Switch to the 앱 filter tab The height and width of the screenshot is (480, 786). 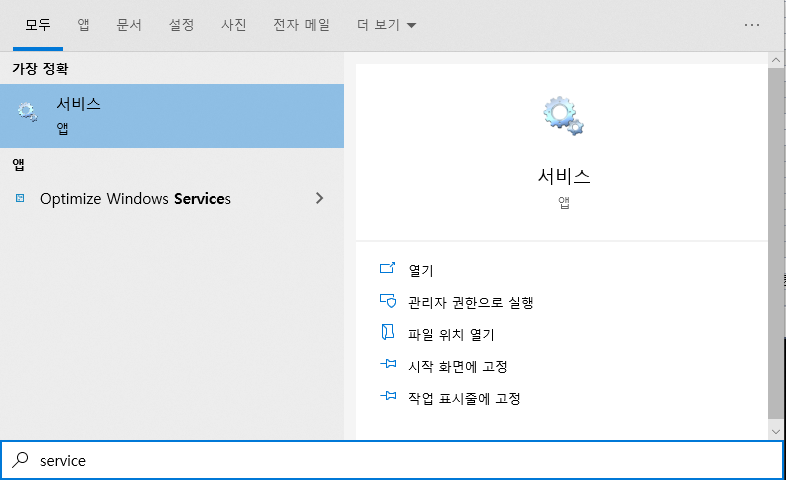coord(83,25)
